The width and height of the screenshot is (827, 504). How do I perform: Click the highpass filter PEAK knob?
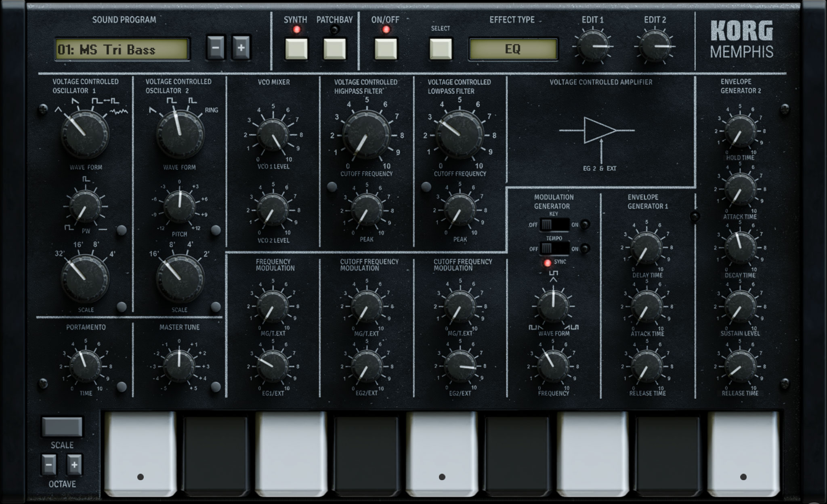click(x=367, y=210)
